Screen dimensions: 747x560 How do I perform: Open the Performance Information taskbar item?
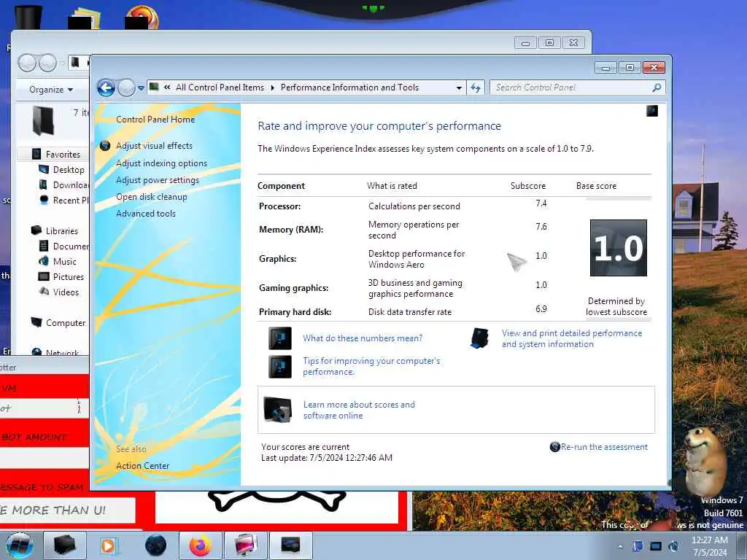point(291,545)
